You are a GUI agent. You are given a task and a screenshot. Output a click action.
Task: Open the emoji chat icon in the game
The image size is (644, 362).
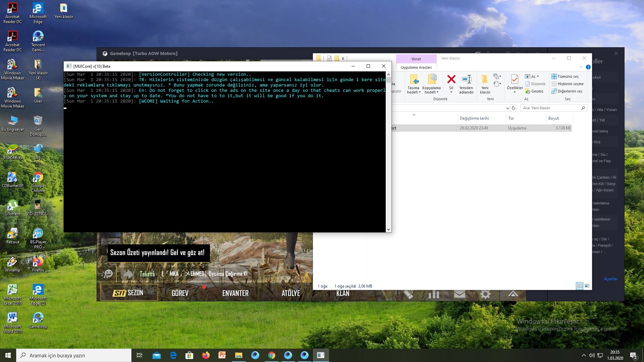108,274
